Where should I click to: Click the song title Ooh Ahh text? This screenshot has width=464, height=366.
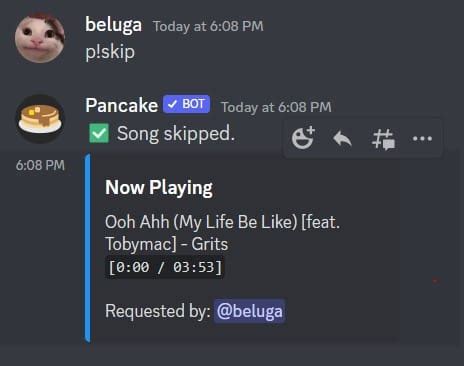222,233
